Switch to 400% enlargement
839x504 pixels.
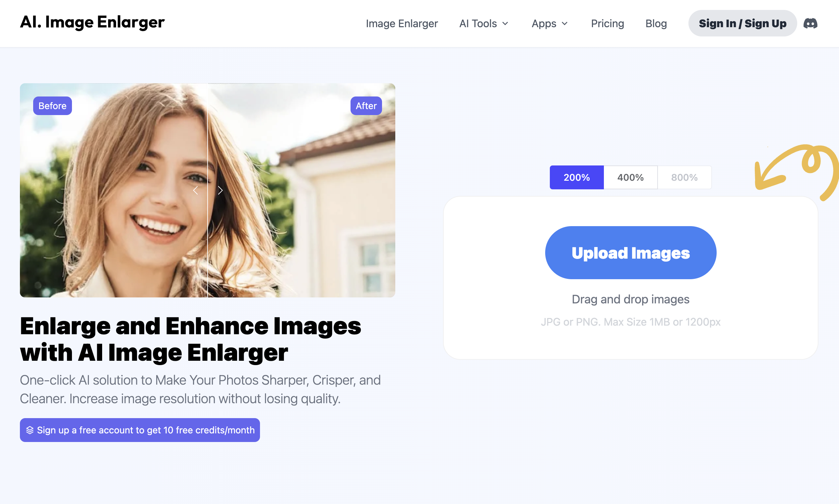(x=630, y=177)
